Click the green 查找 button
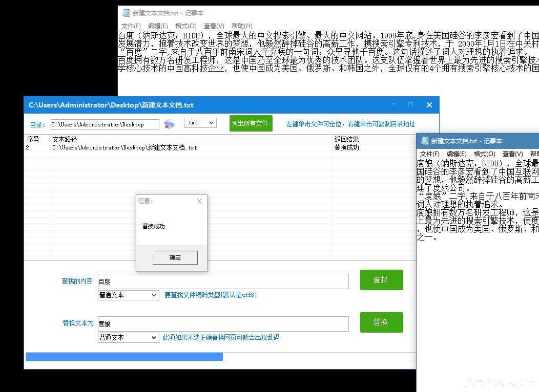This screenshot has width=539, height=392. coord(381,280)
